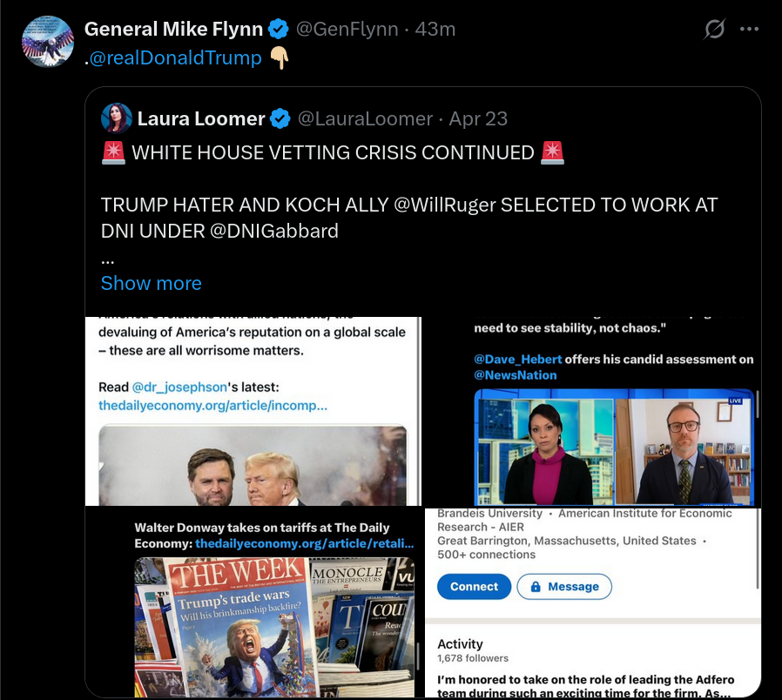Open the @LauraLoomer handle

coord(365,118)
